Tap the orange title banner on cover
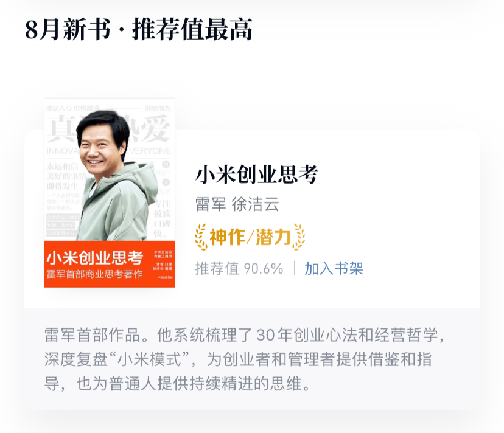This screenshot has width=504, height=433. (x=110, y=264)
